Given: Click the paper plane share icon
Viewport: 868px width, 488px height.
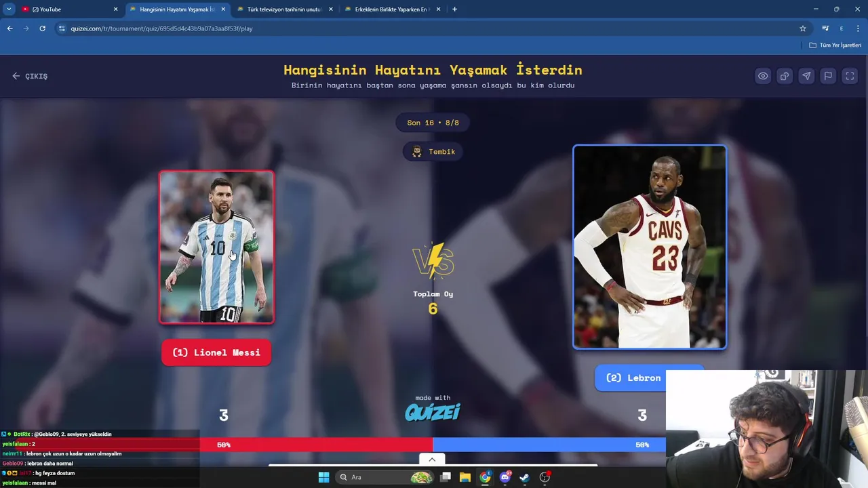Looking at the screenshot, I should pyautogui.click(x=806, y=76).
